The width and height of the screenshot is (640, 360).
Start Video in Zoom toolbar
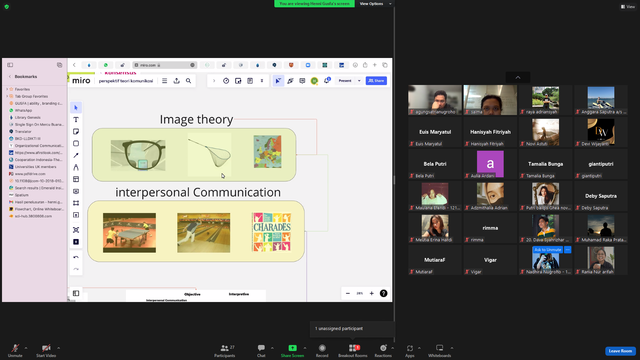tap(46, 350)
